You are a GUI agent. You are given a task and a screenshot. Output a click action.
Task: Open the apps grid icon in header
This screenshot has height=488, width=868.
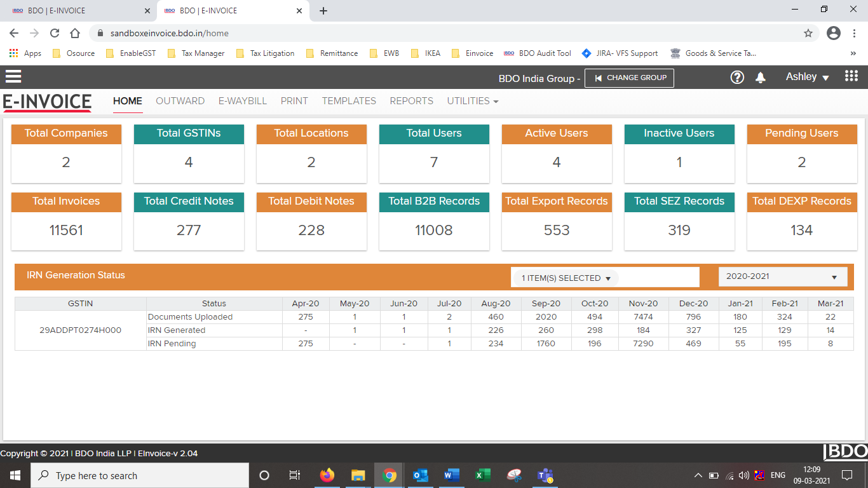(851, 76)
